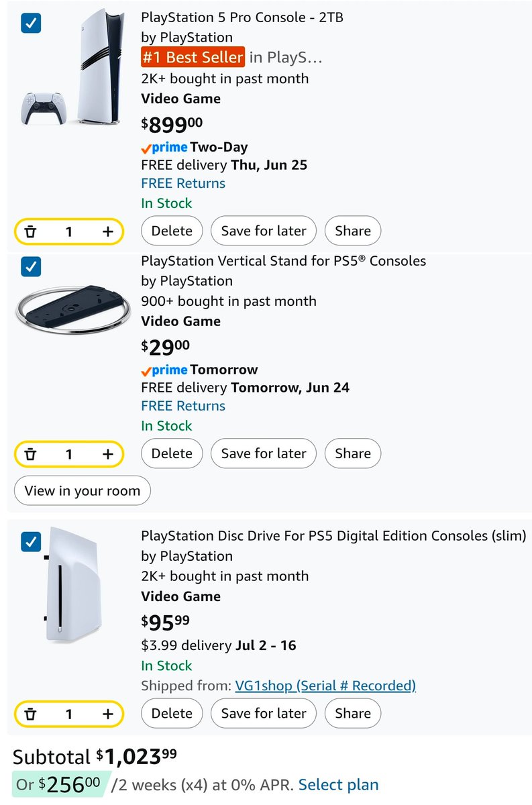Uncheck the PlayStation Vertical Stand checkbox
The height and width of the screenshot is (805, 532).
coord(31,267)
